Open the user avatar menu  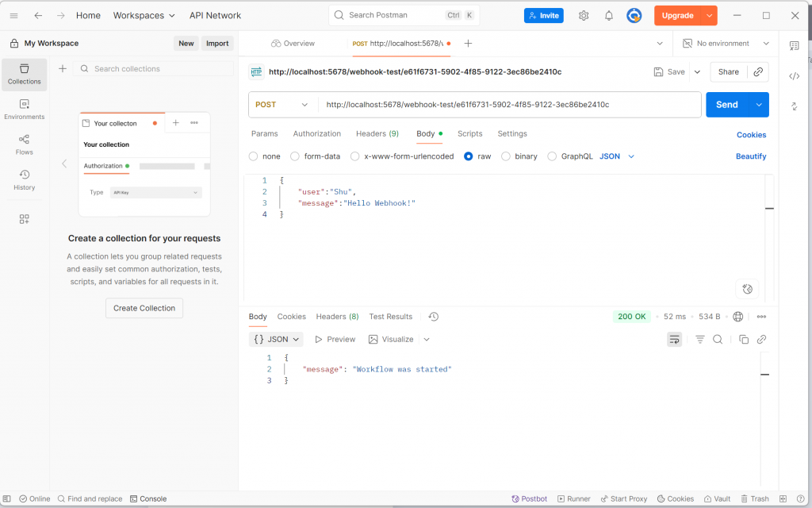(x=634, y=16)
